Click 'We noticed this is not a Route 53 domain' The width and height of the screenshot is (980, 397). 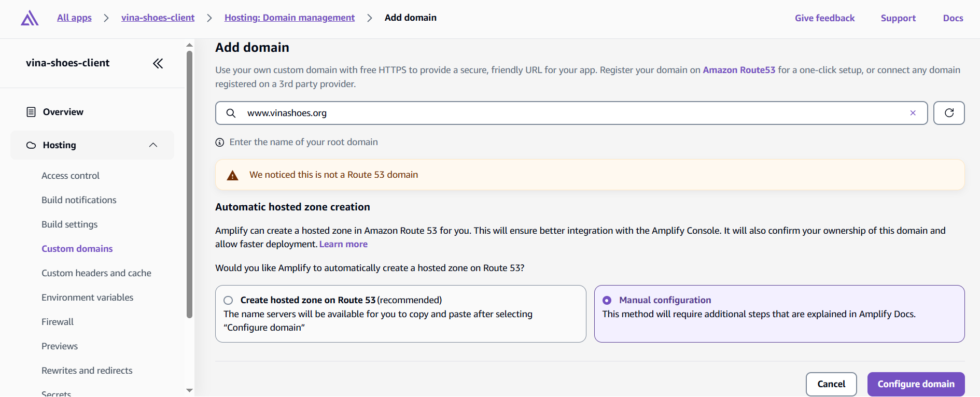pyautogui.click(x=333, y=175)
